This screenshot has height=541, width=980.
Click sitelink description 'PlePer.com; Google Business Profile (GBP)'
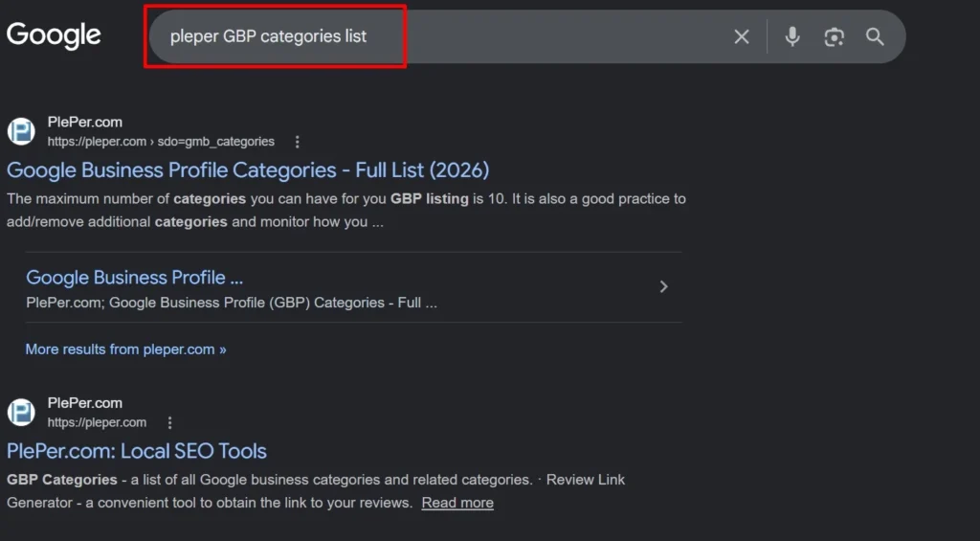tap(232, 303)
